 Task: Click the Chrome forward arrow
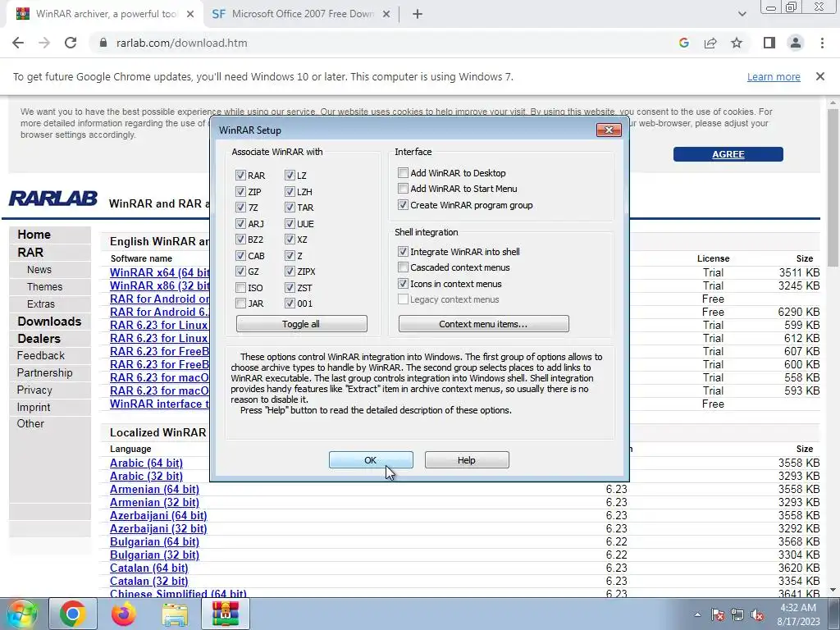click(x=44, y=43)
